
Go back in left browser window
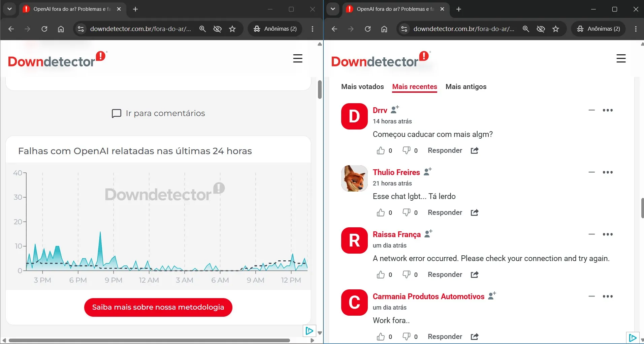click(11, 29)
